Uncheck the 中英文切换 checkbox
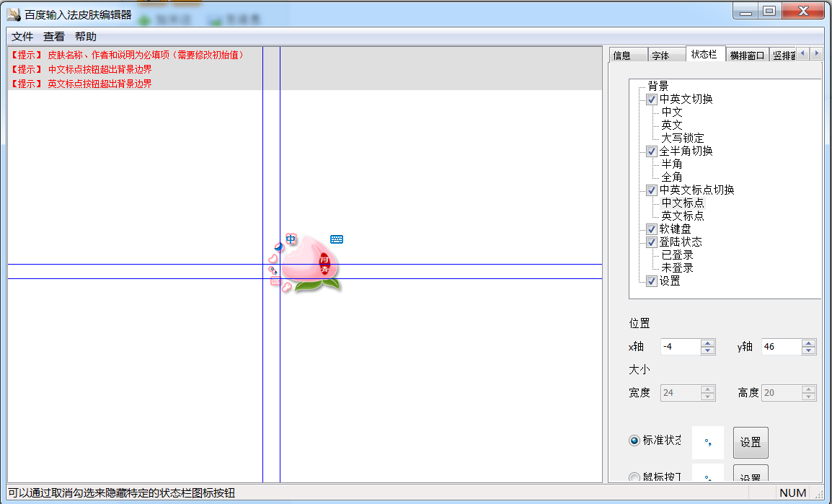Image resolution: width=832 pixels, height=504 pixels. click(652, 100)
